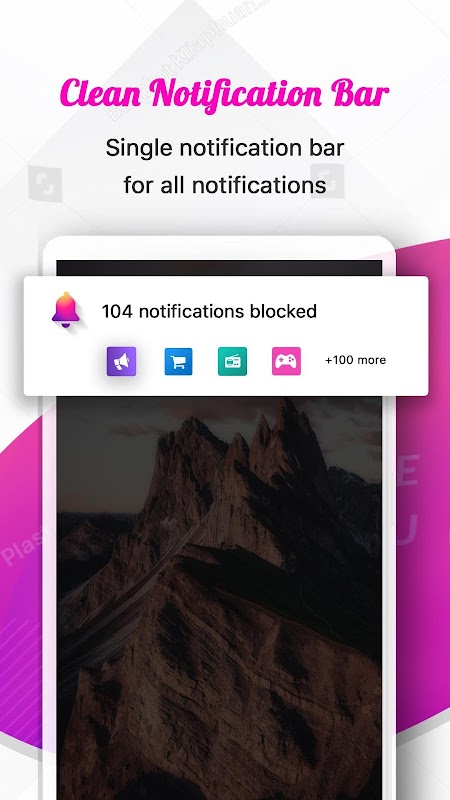450x800 pixels.
Task: Open the '104 notifications blocked' message
Action: point(209,311)
